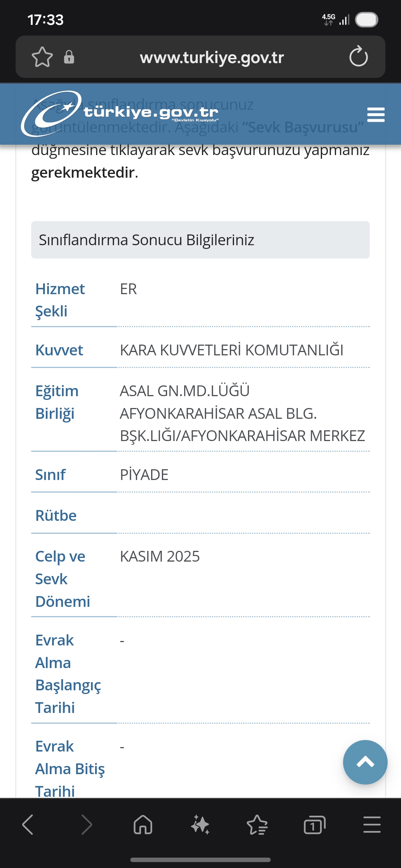Tap the www.turkiye.gov.tr address bar
401x868 pixels.
(x=212, y=57)
